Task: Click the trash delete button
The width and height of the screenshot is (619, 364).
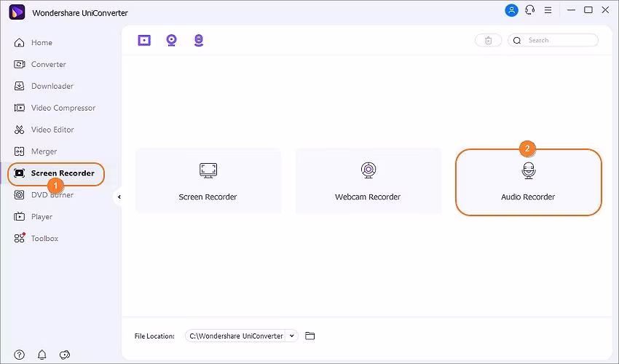Action: 489,40
